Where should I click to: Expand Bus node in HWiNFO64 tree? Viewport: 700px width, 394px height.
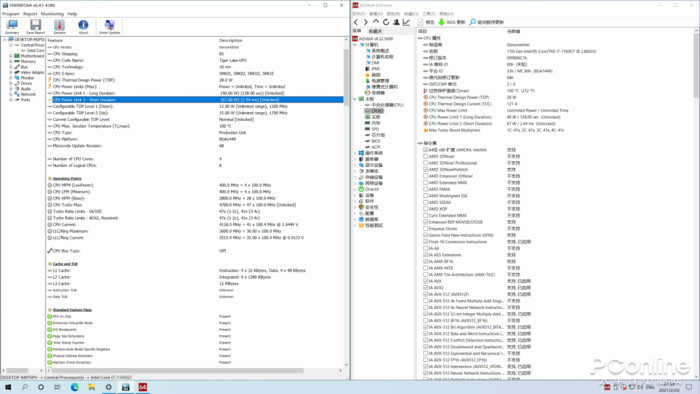pos(11,67)
